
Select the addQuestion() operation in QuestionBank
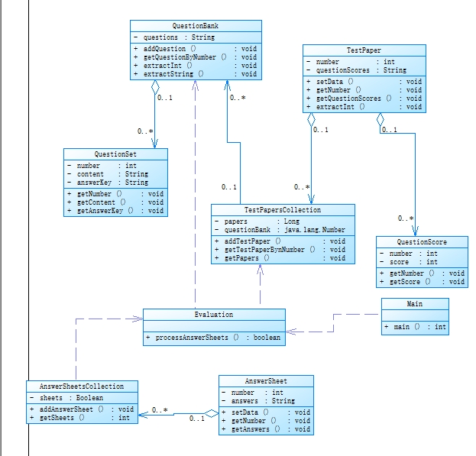(x=196, y=49)
